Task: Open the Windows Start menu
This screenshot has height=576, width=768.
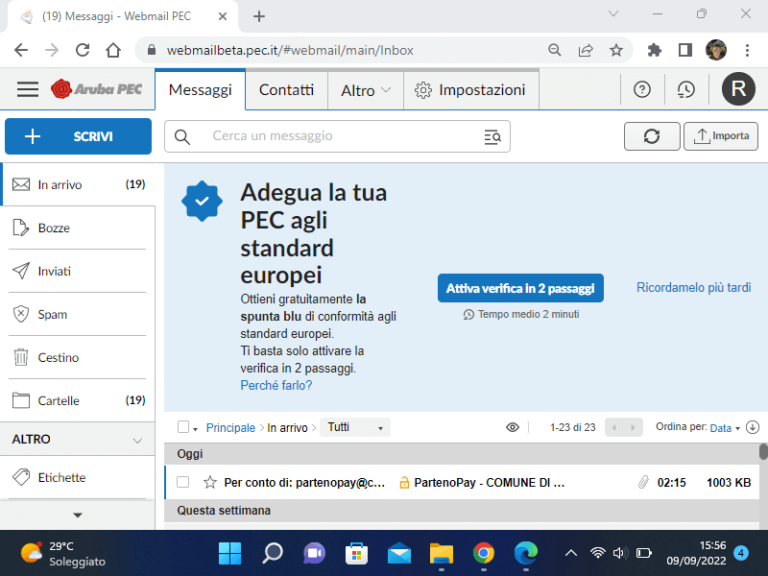Action: (230, 553)
